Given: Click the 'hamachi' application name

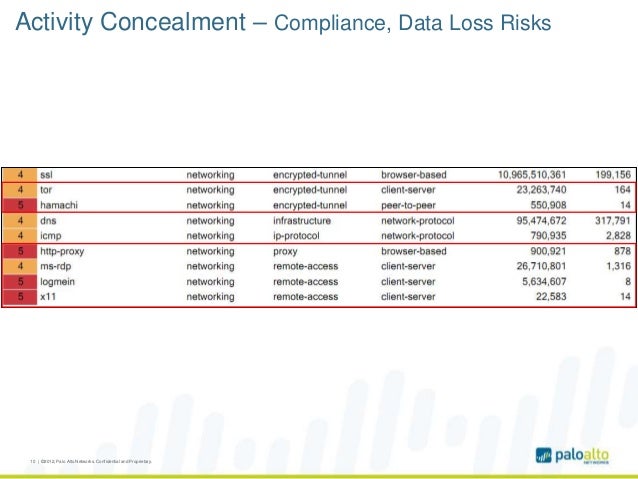Looking at the screenshot, I should click(x=59, y=205).
